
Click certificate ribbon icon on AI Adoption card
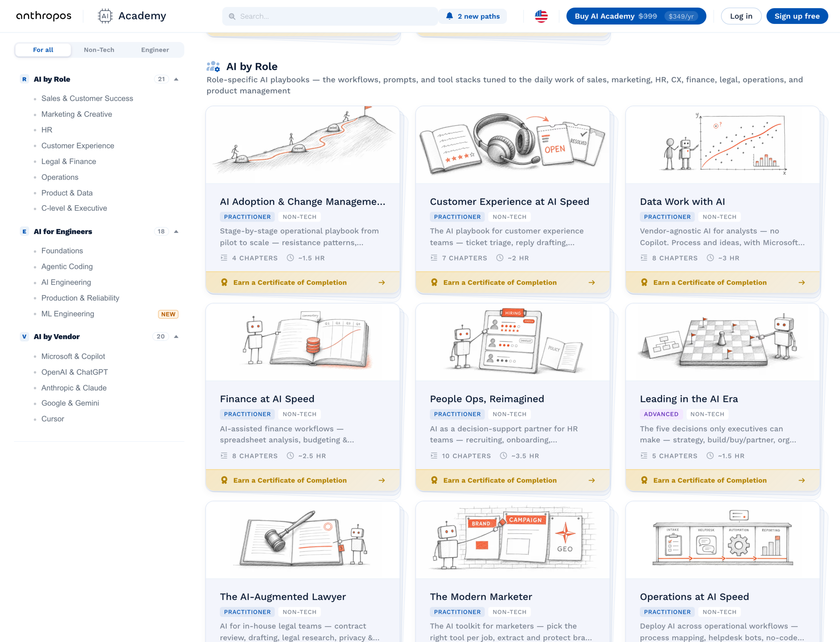(x=224, y=282)
